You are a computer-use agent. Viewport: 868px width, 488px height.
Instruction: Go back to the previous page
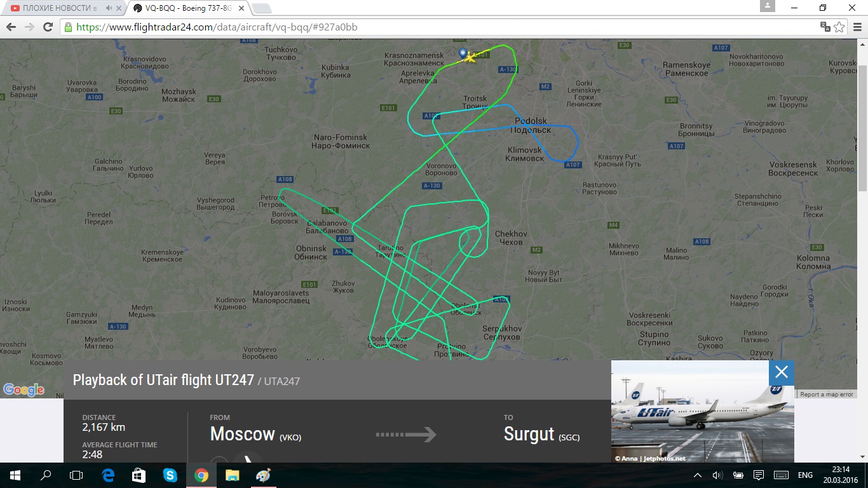point(11,27)
